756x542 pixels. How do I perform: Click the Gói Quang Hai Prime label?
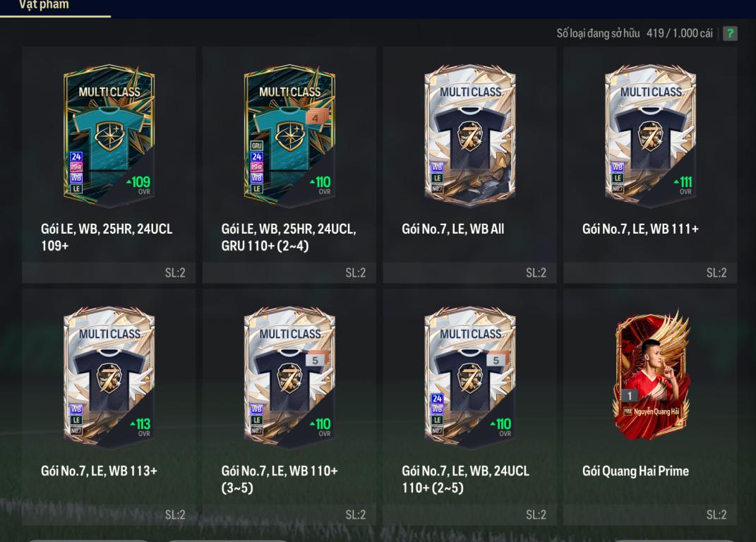635,471
